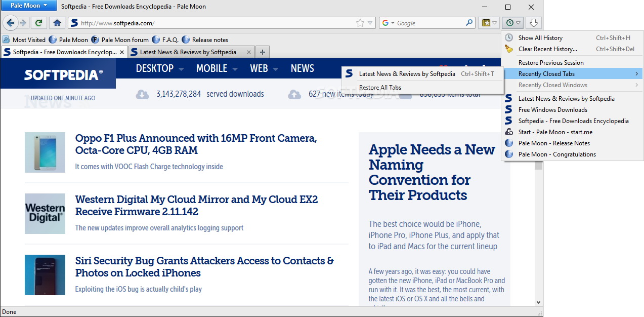Open the Release notes bookmark
Screen dimensions: 644x317
pyautogui.click(x=205, y=39)
